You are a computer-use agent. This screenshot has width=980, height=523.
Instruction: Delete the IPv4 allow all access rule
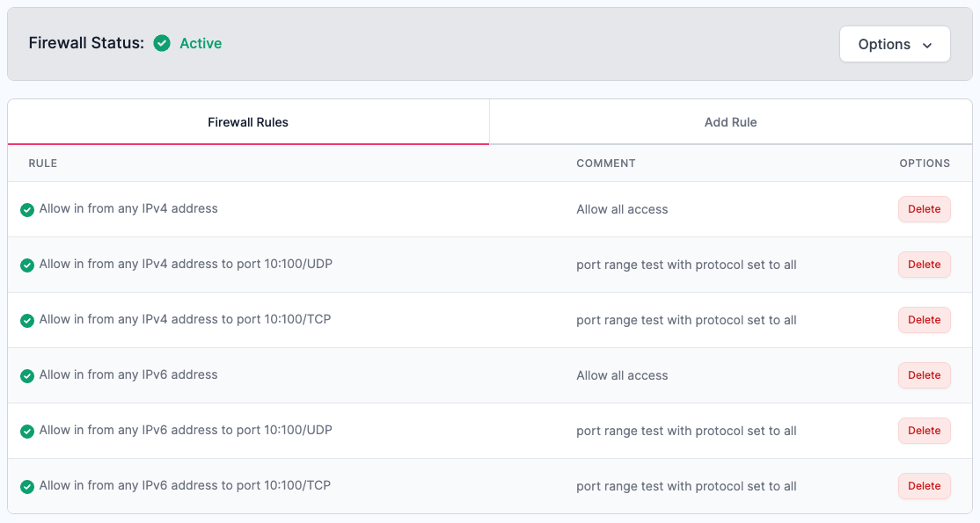(925, 209)
